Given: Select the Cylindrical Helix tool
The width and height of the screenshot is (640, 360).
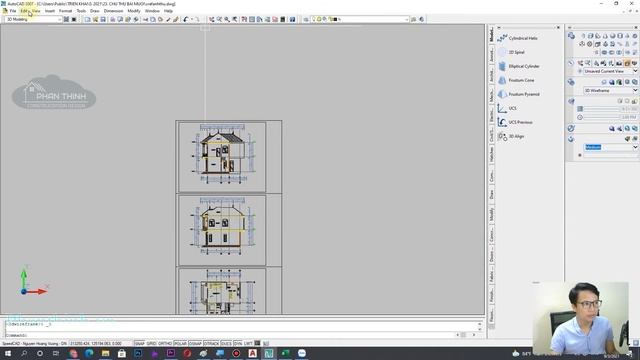Looking at the screenshot, I should pos(518,38).
